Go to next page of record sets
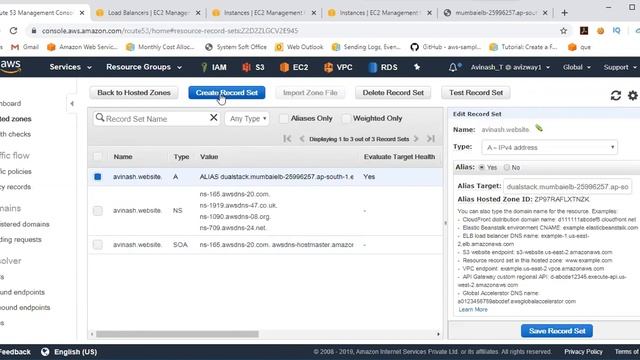The height and width of the screenshot is (360, 640). point(416,139)
